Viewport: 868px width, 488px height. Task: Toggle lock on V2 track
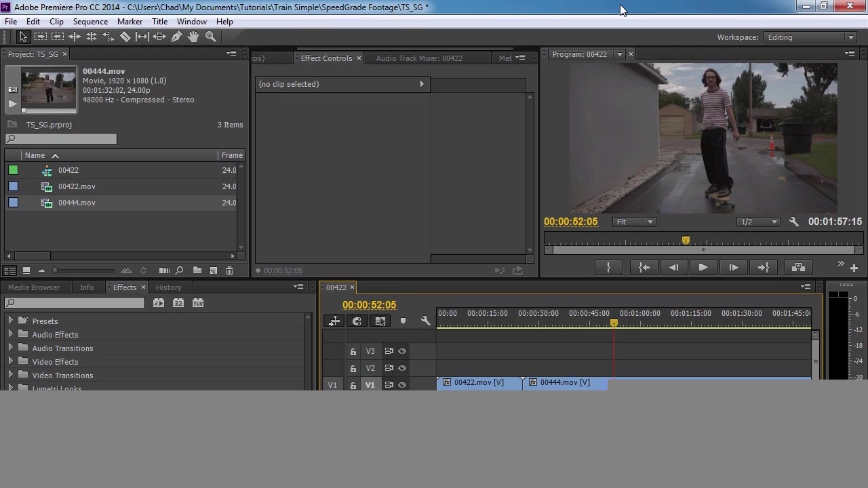click(353, 368)
